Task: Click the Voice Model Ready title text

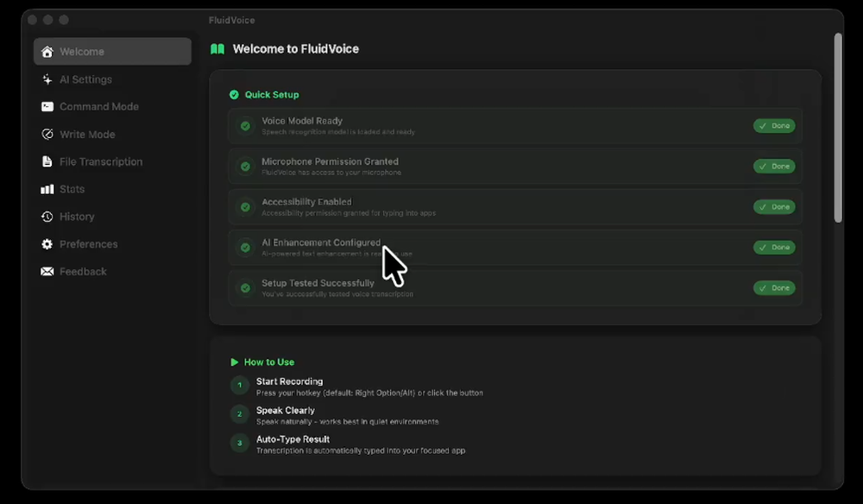Action: [302, 121]
